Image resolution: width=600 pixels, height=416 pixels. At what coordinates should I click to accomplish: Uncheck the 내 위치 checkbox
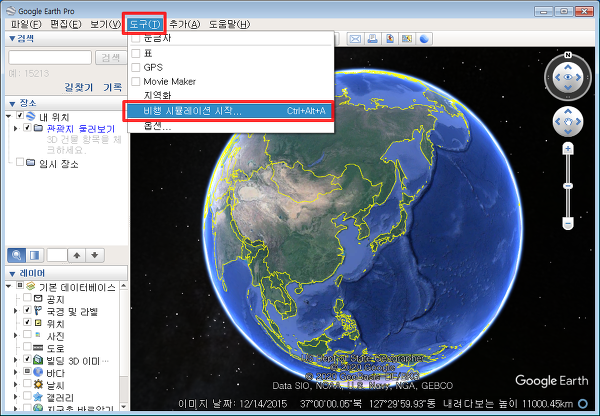[x=20, y=115]
